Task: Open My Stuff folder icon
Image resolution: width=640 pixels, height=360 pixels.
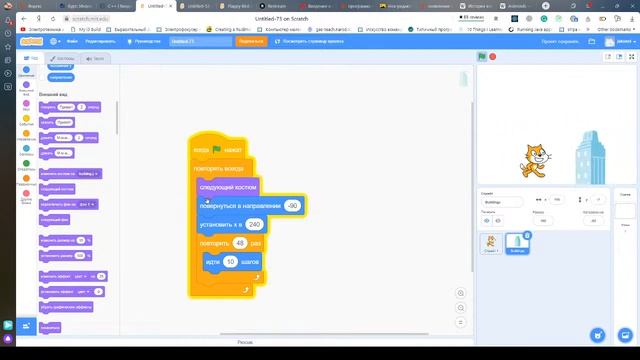Action: click(591, 41)
